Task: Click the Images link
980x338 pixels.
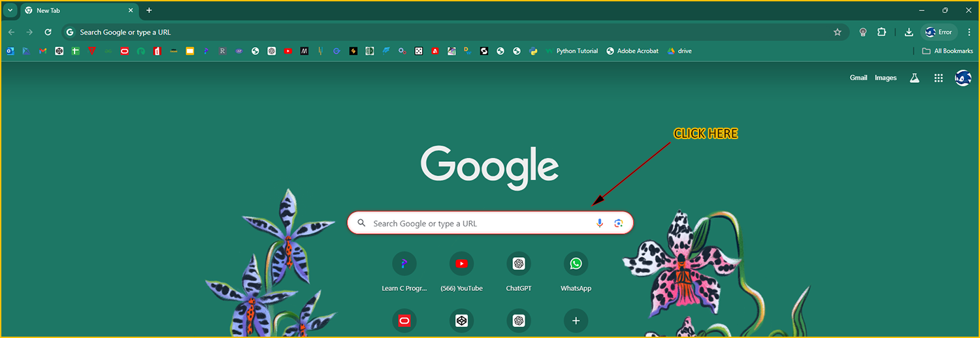Action: click(x=885, y=78)
